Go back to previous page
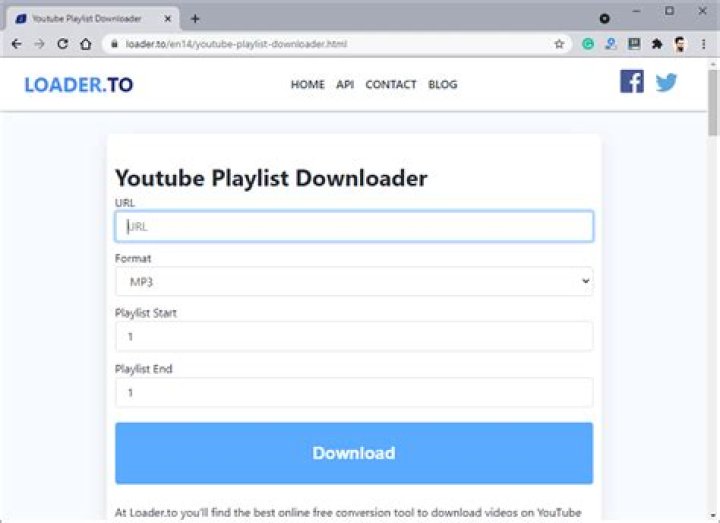 click(x=17, y=44)
